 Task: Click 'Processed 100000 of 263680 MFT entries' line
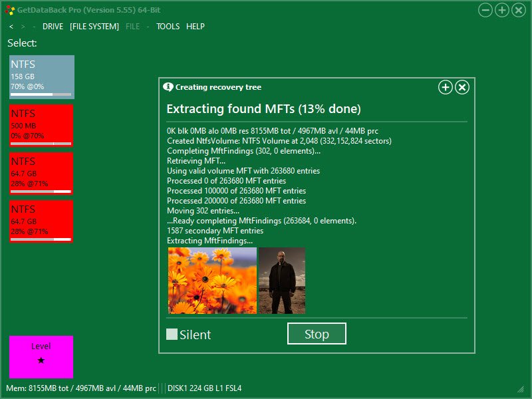pyautogui.click(x=237, y=191)
